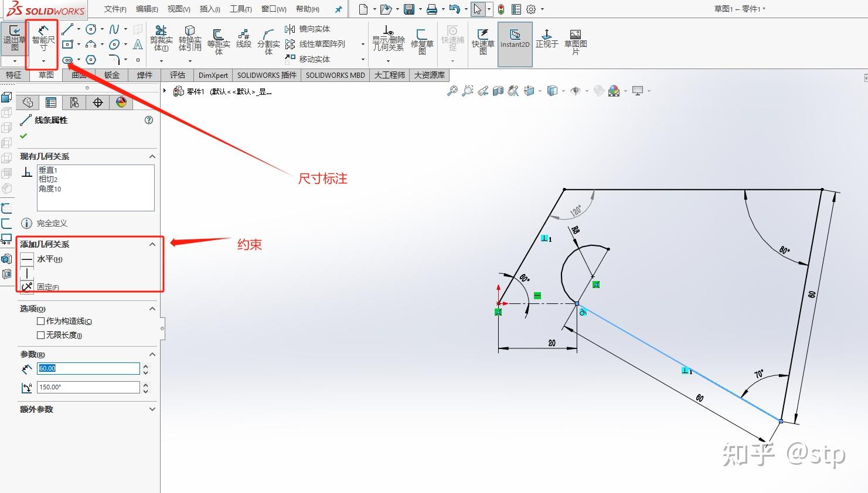Click the 分割实体 split entities tool
868x493 pixels.
[x=268, y=39]
